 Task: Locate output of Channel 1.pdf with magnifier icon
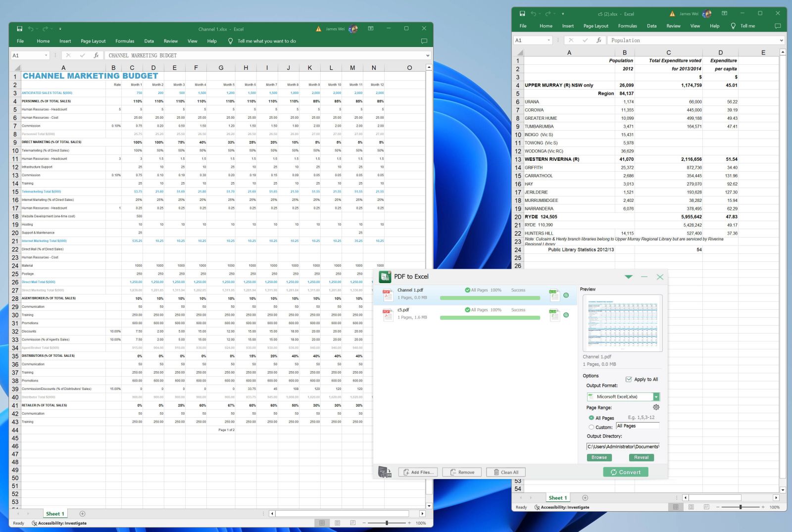(566, 295)
